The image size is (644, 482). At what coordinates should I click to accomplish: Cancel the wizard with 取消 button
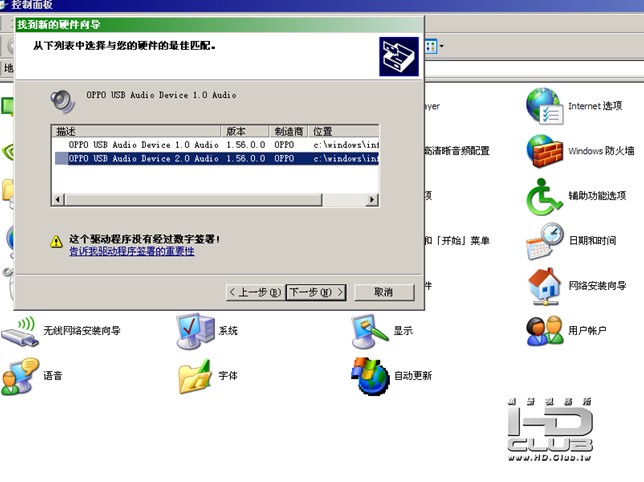[384, 292]
